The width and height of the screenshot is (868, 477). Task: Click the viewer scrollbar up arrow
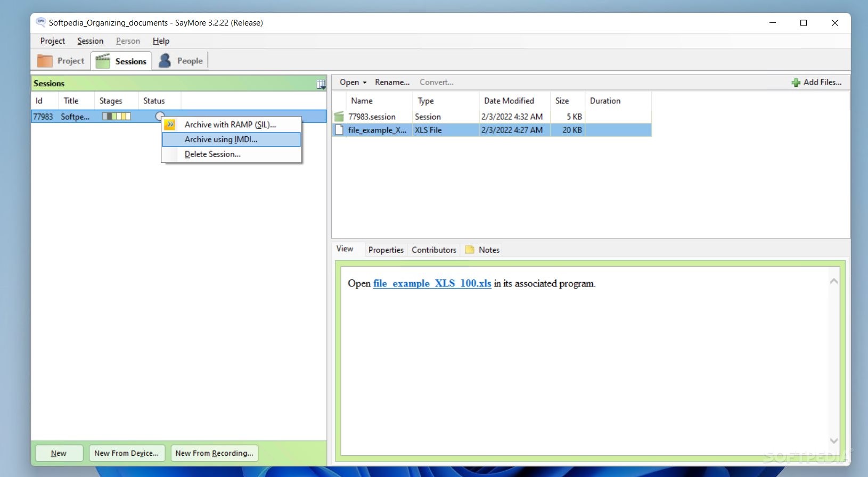834,281
